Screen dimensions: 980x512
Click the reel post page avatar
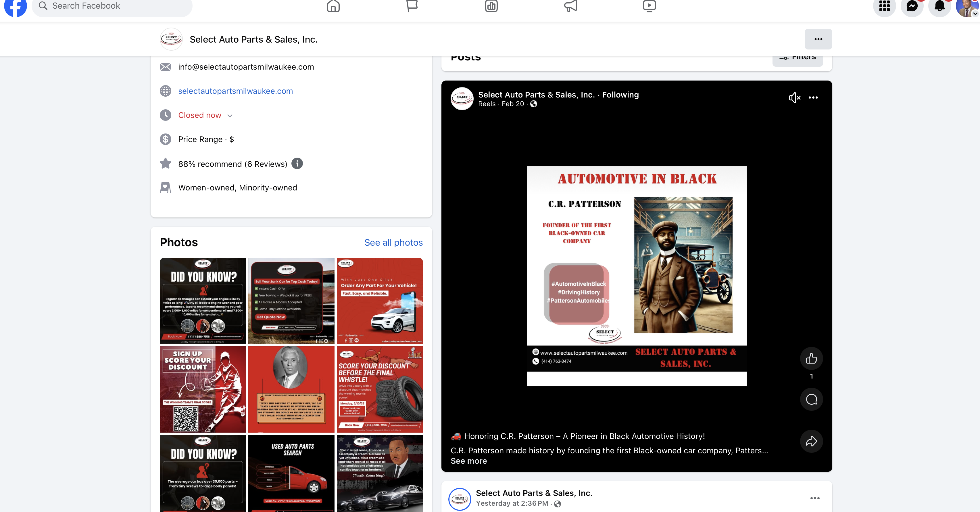pyautogui.click(x=462, y=99)
